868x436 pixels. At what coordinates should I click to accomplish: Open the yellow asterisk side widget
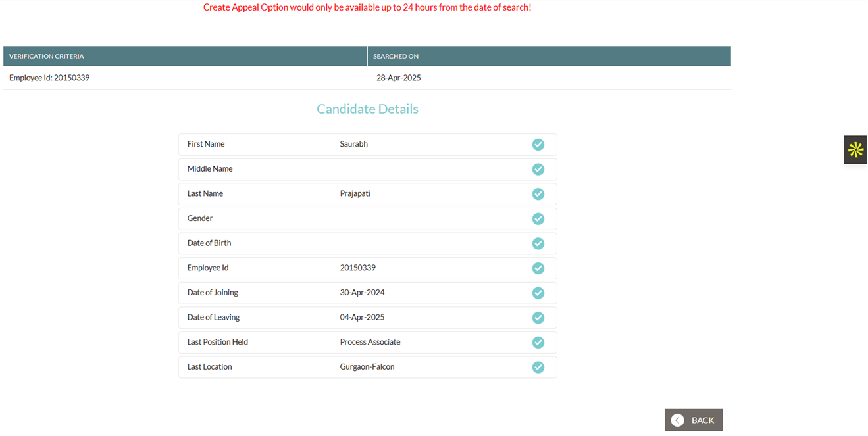(855, 150)
